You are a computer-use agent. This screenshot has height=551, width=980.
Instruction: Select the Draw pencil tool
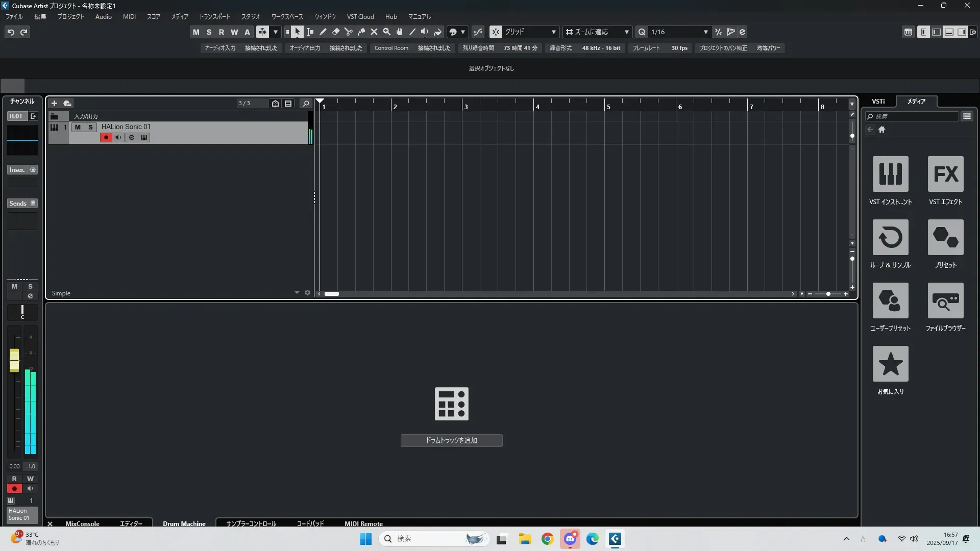point(323,32)
